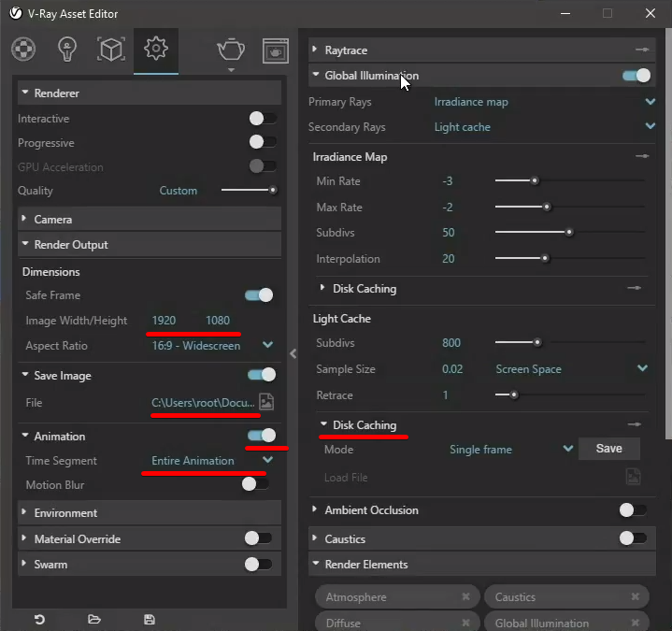Click the save settings floppy disk icon

(x=150, y=619)
